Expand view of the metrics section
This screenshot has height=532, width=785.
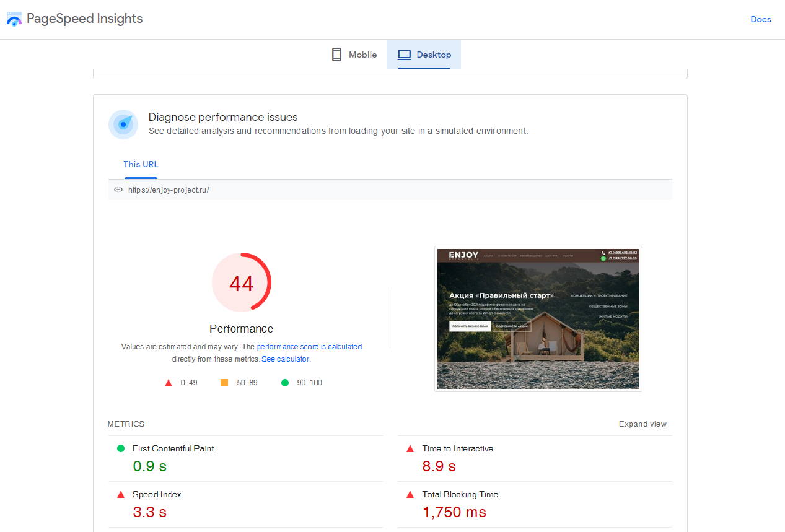coord(642,424)
